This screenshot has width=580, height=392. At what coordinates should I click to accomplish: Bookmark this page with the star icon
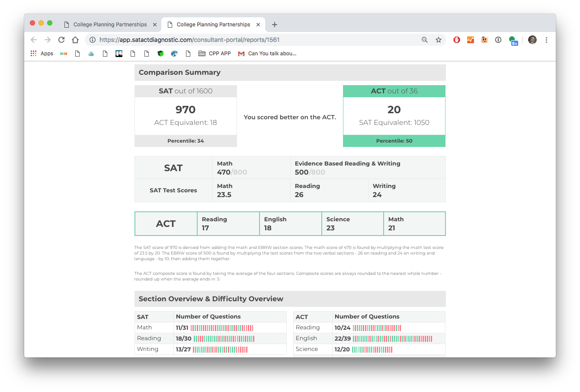click(x=439, y=40)
